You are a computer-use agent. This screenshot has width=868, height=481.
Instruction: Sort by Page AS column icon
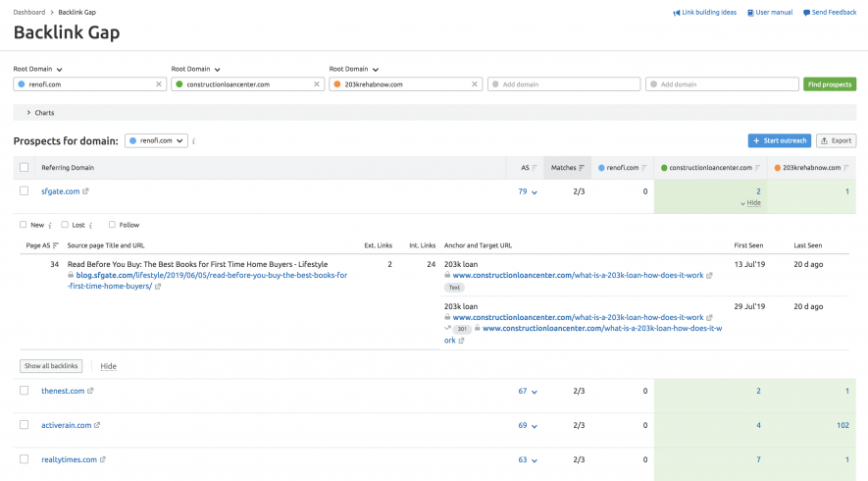pyautogui.click(x=55, y=245)
